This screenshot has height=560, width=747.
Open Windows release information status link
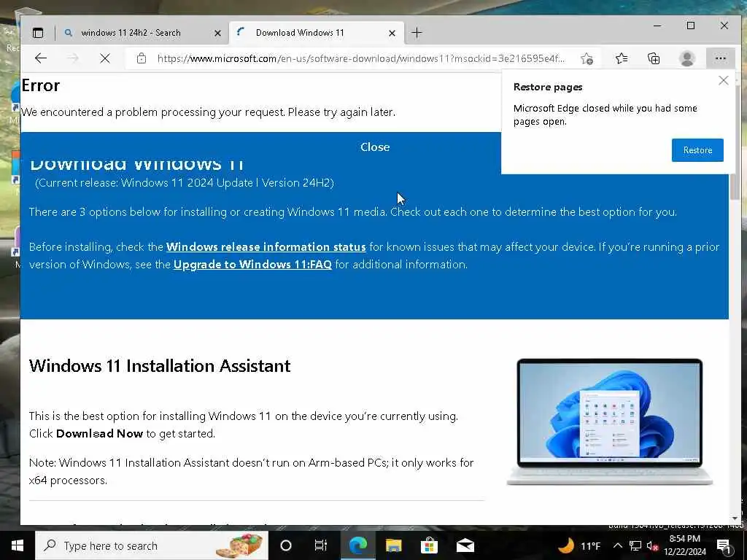[266, 246]
